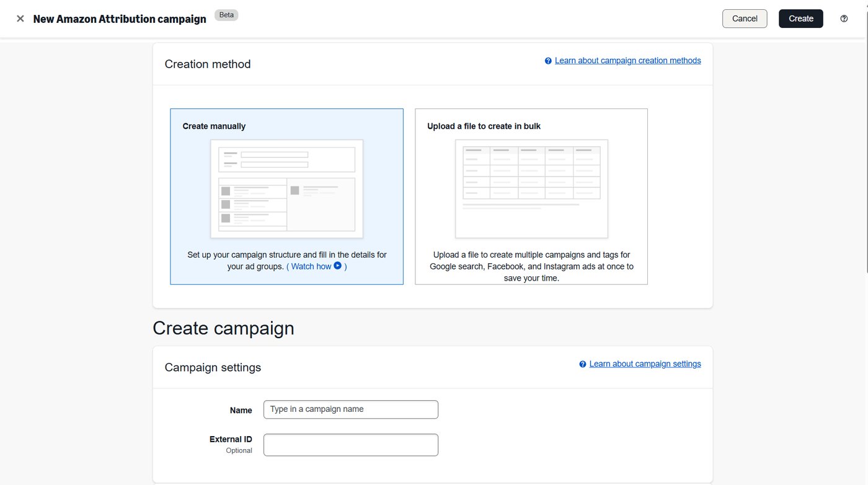Focus the campaign Name input field

[x=351, y=409]
